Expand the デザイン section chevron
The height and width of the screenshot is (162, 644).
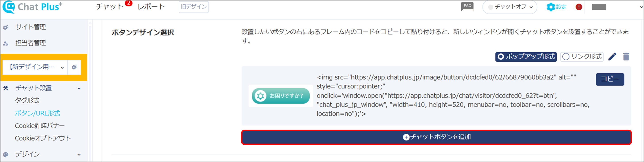click(79, 155)
